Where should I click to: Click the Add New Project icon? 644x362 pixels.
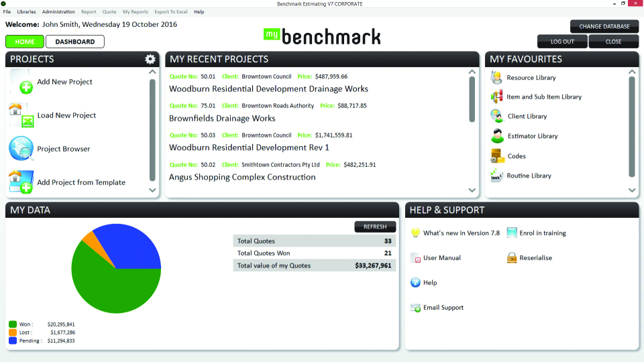tap(21, 82)
